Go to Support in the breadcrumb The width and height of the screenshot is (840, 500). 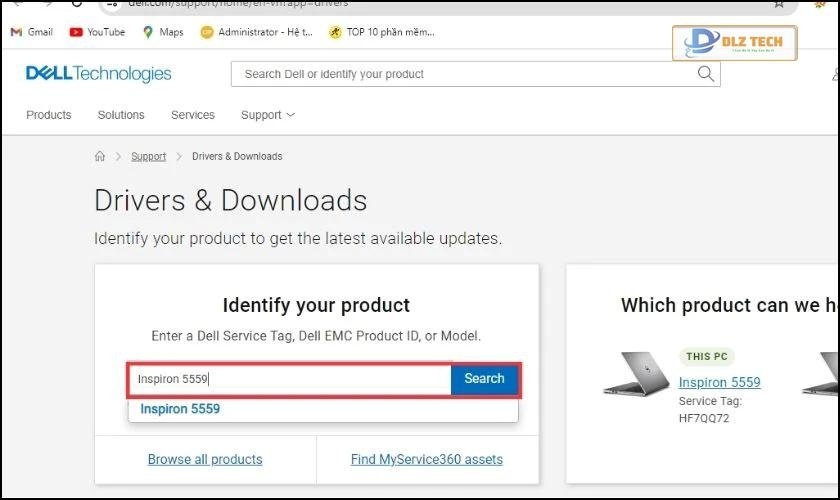pyautogui.click(x=149, y=157)
